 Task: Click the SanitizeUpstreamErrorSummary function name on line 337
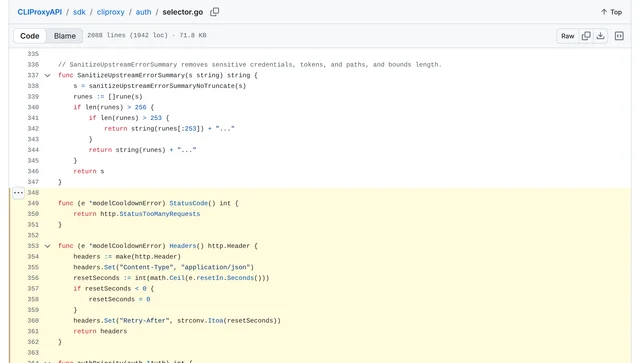[131, 75]
